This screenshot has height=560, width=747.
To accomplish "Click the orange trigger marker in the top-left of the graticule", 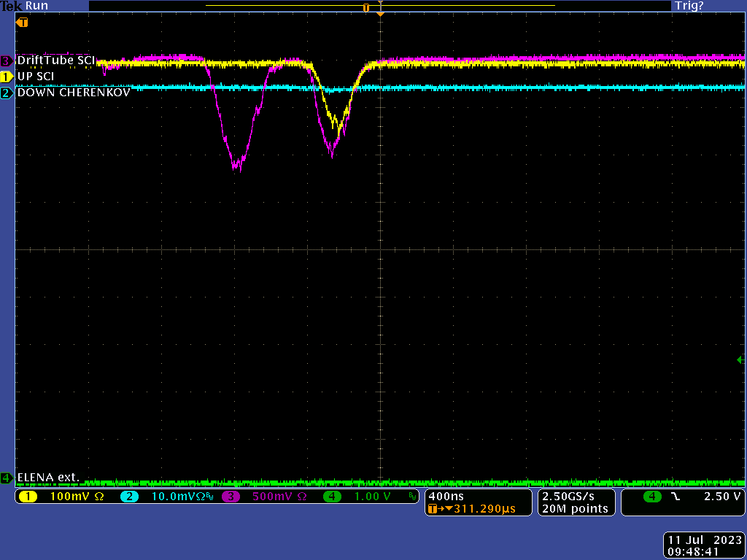I will point(22,23).
